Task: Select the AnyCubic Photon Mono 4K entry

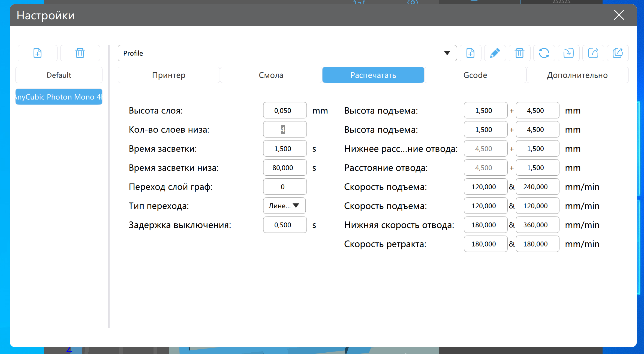Action: point(59,97)
